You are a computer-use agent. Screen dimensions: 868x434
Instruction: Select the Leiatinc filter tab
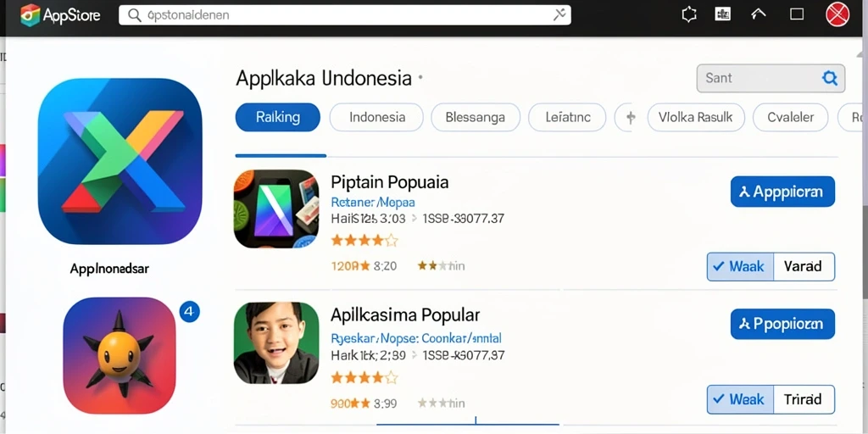(567, 117)
